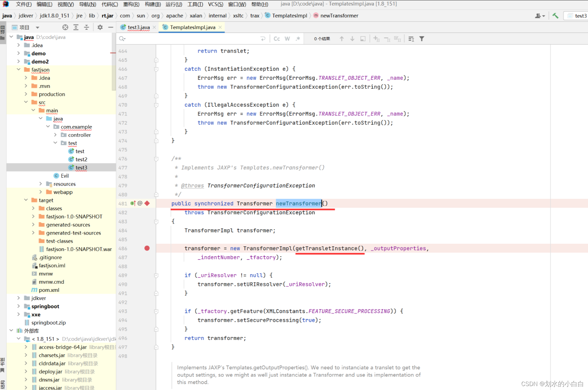Expand the springboot module

19,306
